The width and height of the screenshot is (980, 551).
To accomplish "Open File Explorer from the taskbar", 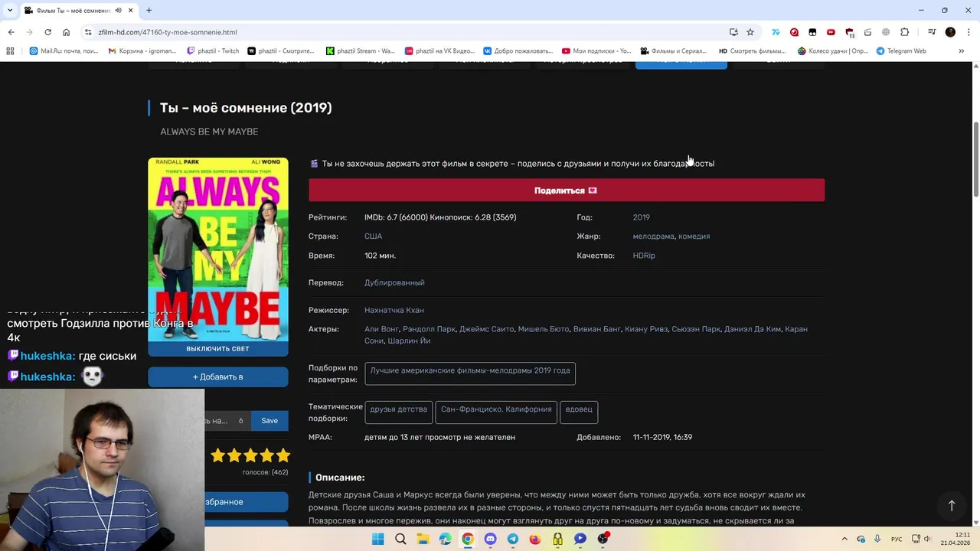I will [423, 539].
